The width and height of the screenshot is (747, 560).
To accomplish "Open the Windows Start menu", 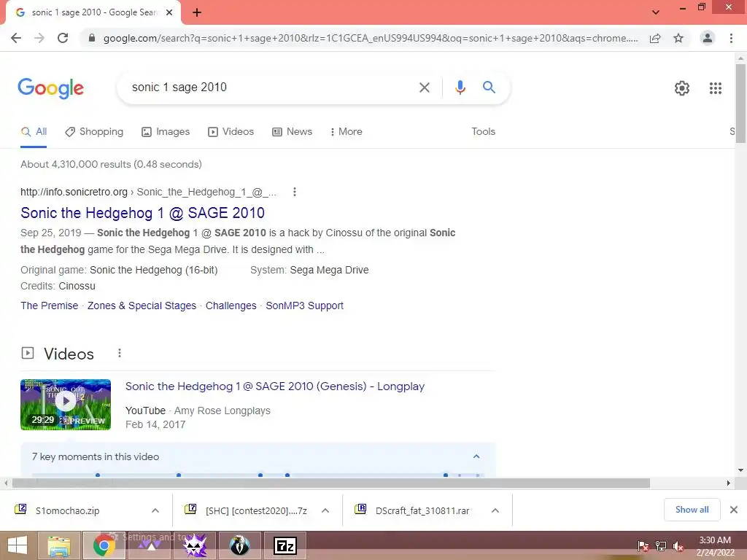I will [18, 545].
